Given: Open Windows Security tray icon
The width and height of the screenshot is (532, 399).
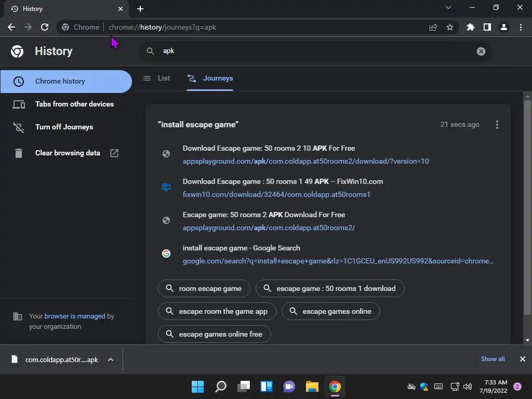Looking at the screenshot, I should tap(424, 387).
